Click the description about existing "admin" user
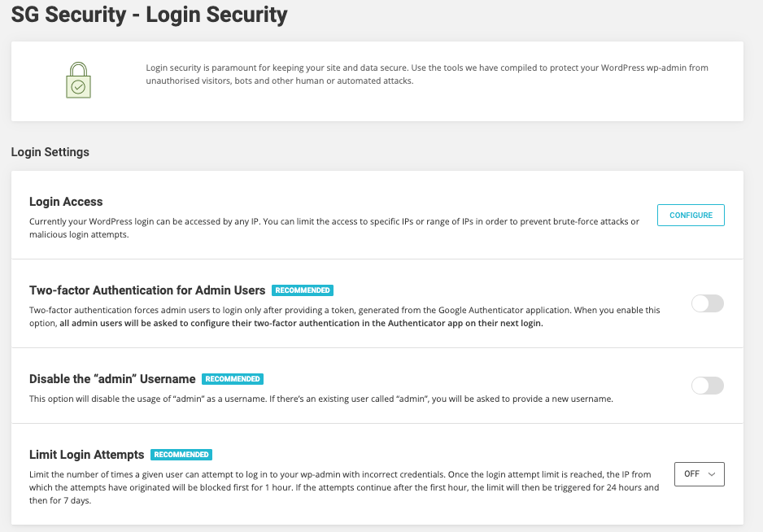Viewport: 763px width, 532px height. (x=320, y=399)
